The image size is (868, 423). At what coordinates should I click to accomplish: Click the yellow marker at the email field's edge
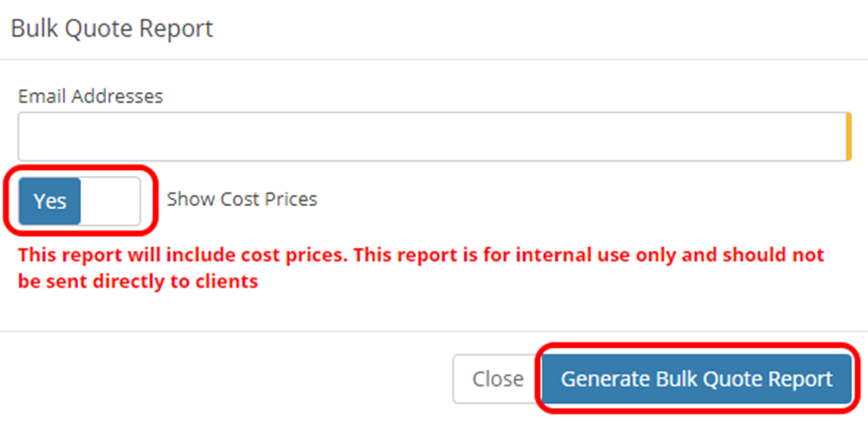[848, 137]
